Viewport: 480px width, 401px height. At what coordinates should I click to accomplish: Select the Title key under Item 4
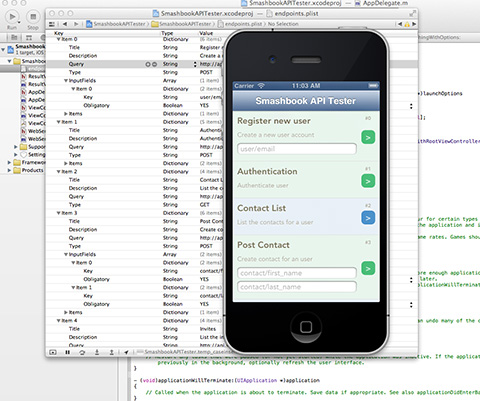point(74,329)
